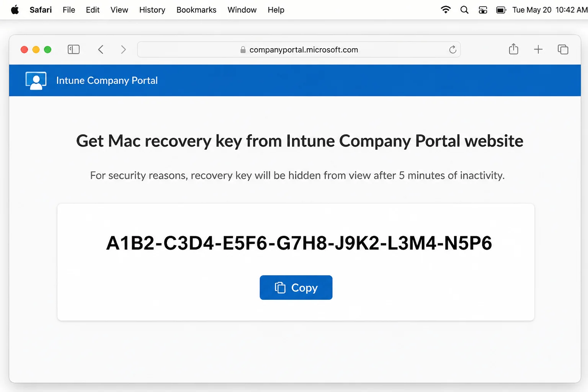Image resolution: width=588 pixels, height=392 pixels.
Task: Click the Wi-Fi status icon
Action: point(446,10)
